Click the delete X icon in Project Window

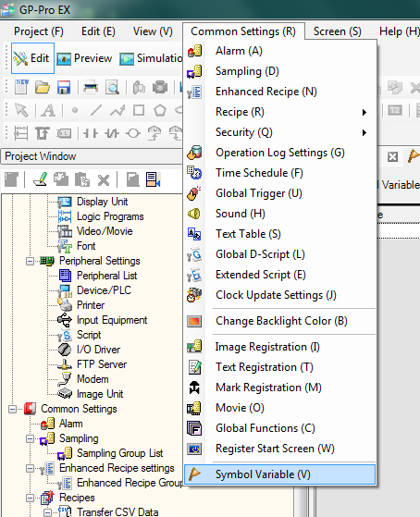[x=104, y=180]
